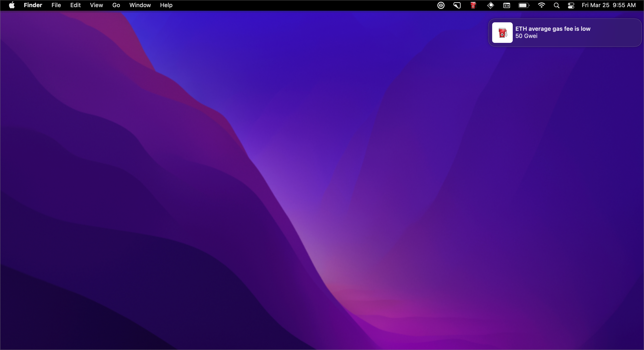Open the Edit menu
The height and width of the screenshot is (350, 644).
(x=75, y=5)
